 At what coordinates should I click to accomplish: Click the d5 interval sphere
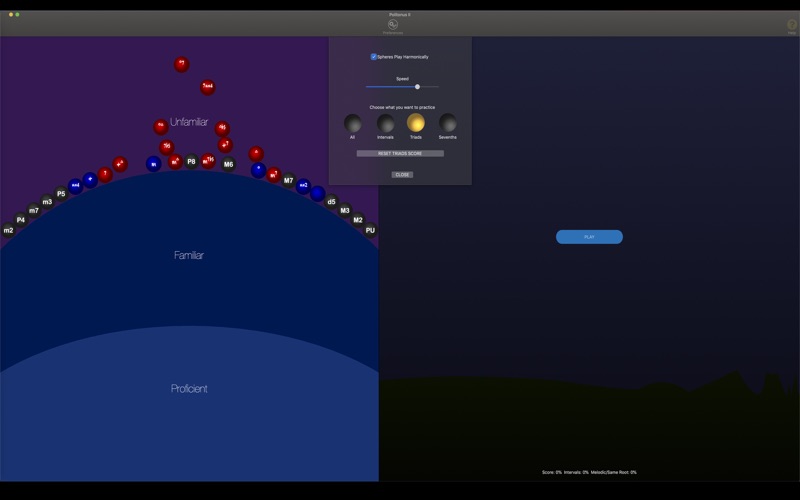tap(331, 202)
